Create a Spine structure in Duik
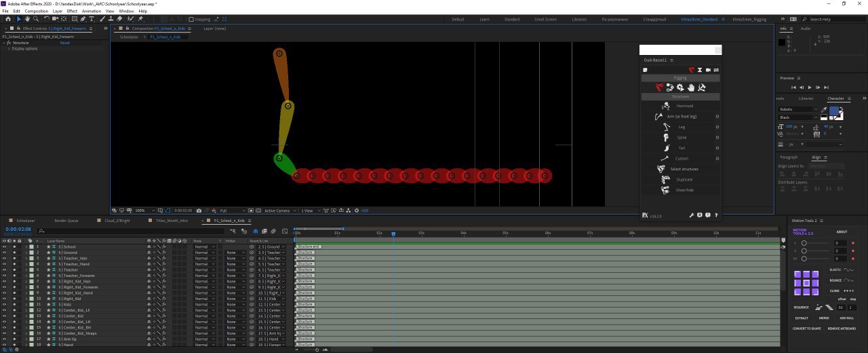This screenshot has height=353, width=868. (680, 137)
